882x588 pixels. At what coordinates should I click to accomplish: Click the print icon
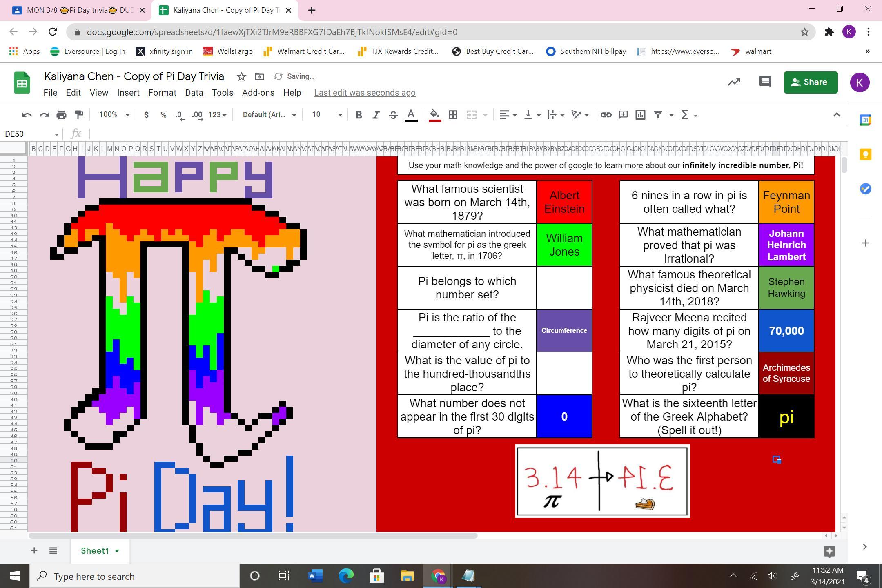61,115
